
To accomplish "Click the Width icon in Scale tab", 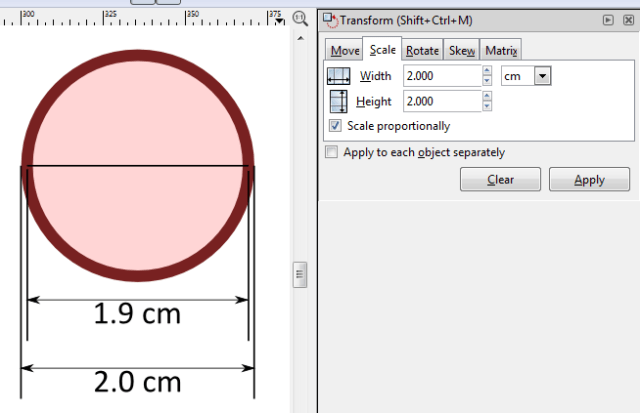I will coord(338,76).
